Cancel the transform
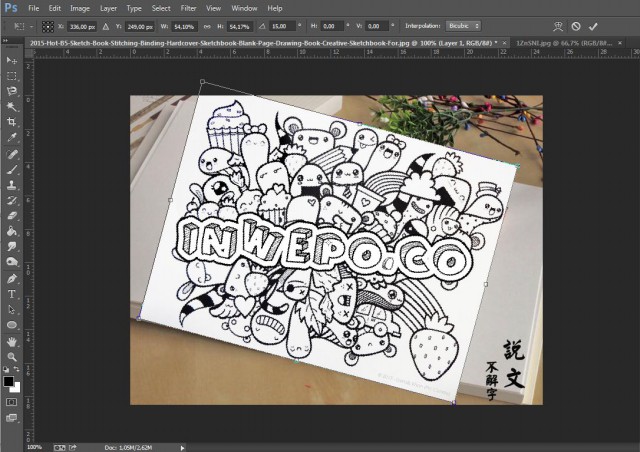640x452 pixels. [574, 25]
